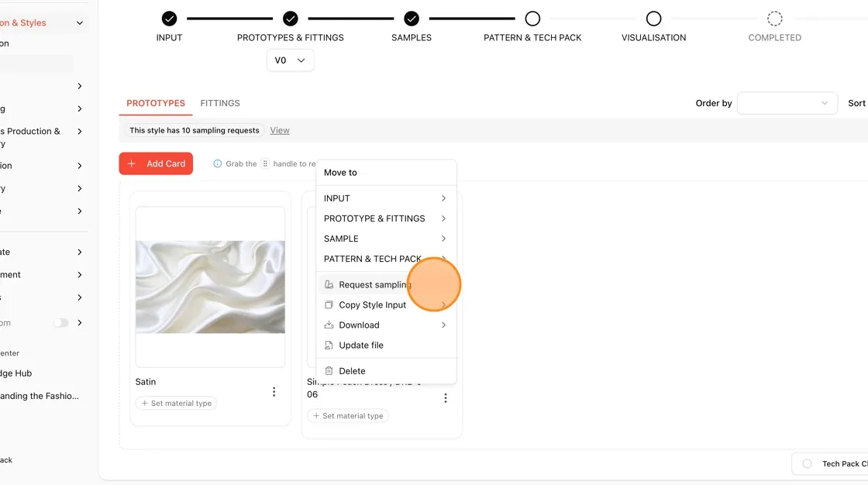Click the info icon next to Grab the handle
868x485 pixels.
218,163
